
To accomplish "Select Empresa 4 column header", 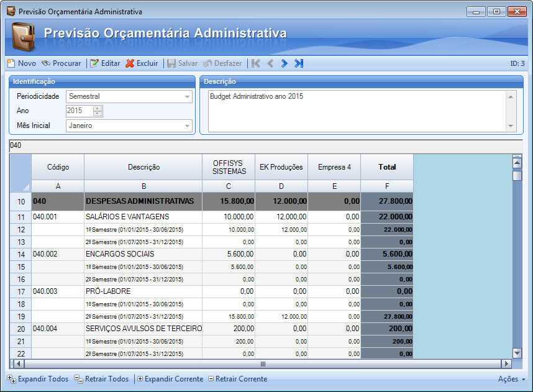I will tap(334, 167).
